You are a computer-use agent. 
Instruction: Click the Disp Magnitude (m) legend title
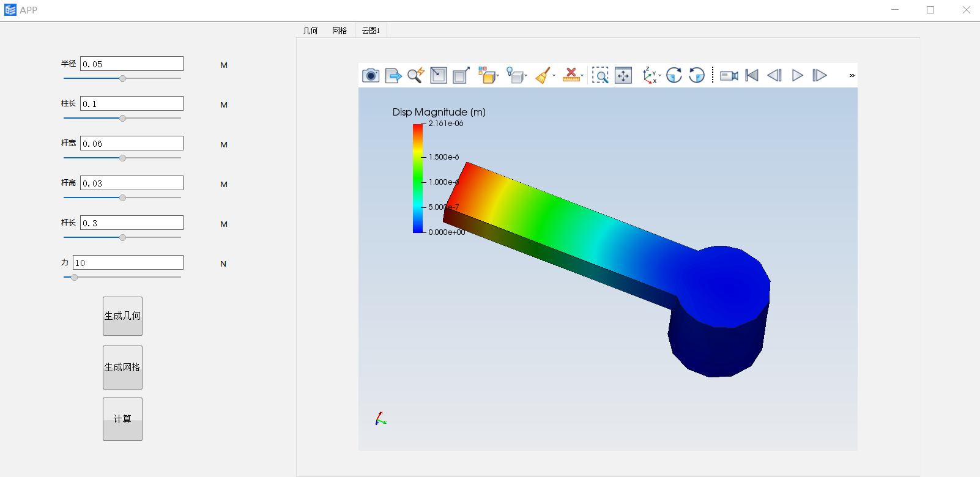[x=439, y=112]
